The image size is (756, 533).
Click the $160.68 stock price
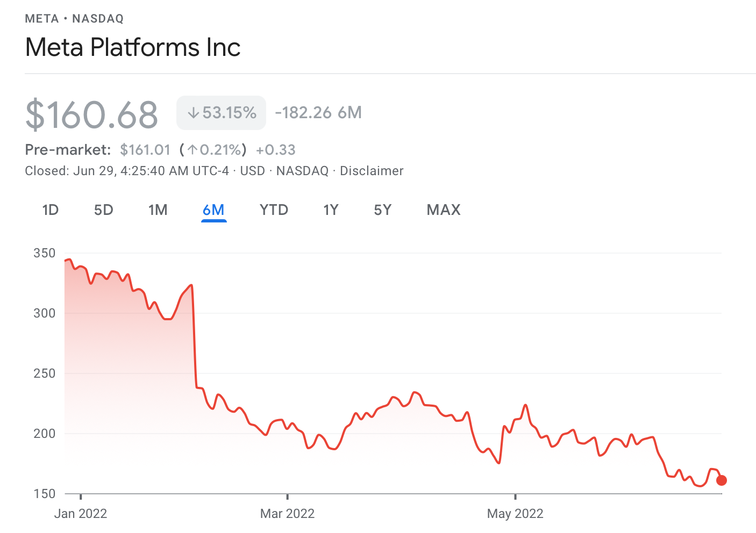click(92, 114)
